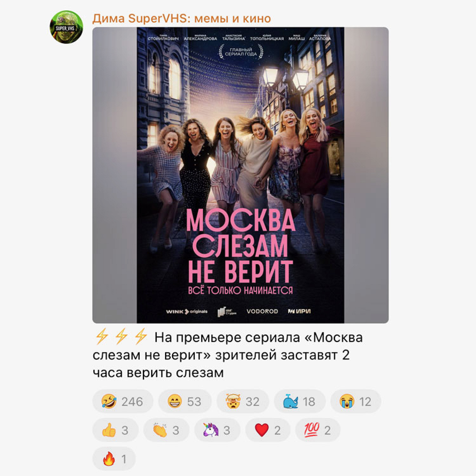The height and width of the screenshot is (476, 476).
Task: Click the VODOROD logo on poster
Action: [262, 311]
